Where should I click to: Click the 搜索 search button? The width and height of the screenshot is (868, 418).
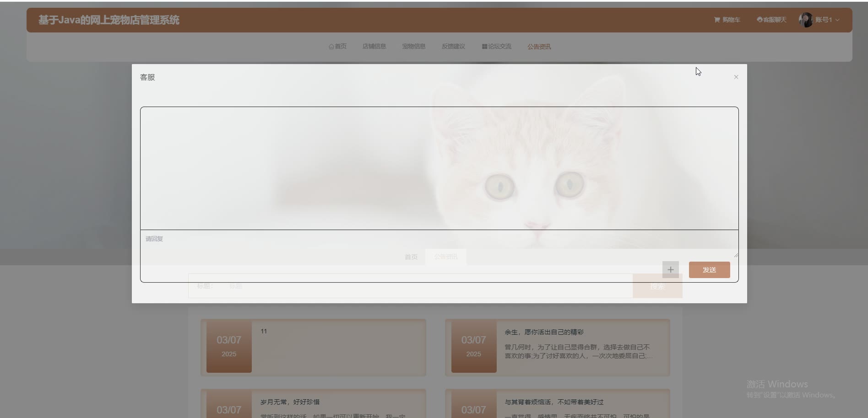coord(657,286)
